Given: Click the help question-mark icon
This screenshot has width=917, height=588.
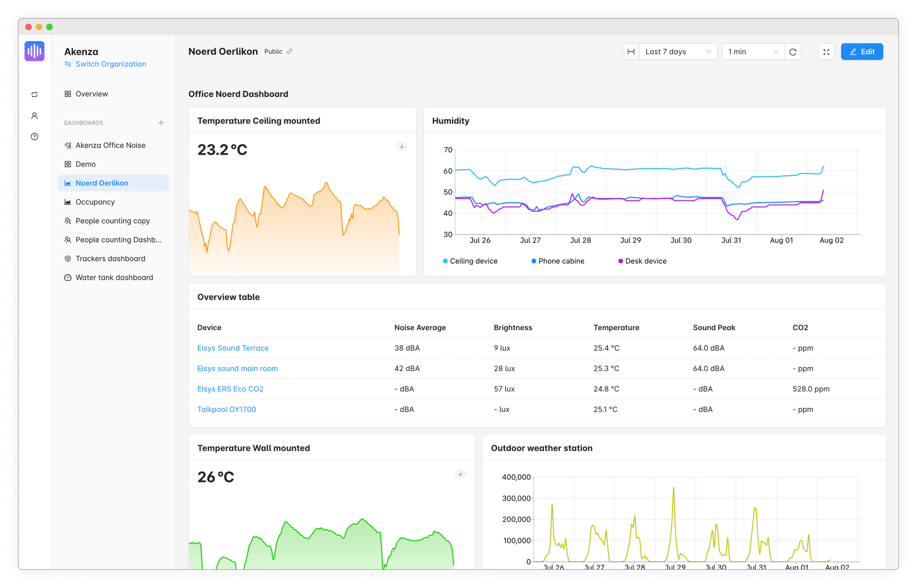Looking at the screenshot, I should [34, 137].
